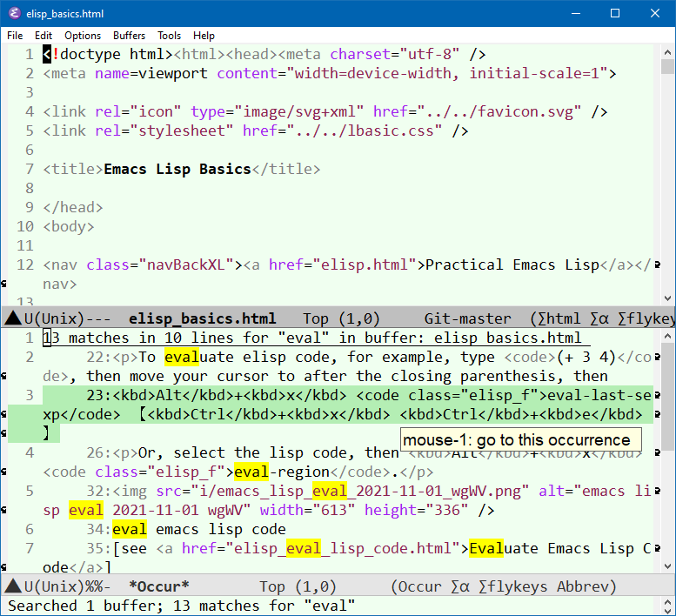The image size is (676, 616).
Task: Click ∑α indicator in upper mode line
Action: (599, 318)
